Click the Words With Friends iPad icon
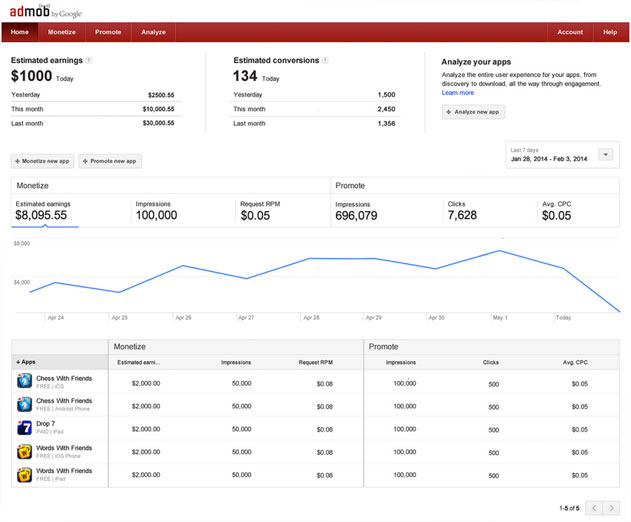Image resolution: width=631 pixels, height=522 pixels. [25, 475]
